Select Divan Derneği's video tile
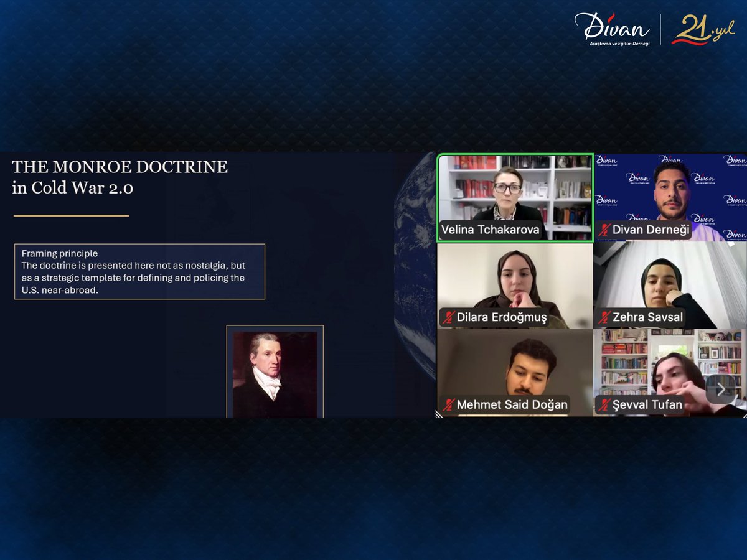Viewport: 747px width, 560px height. (x=670, y=197)
